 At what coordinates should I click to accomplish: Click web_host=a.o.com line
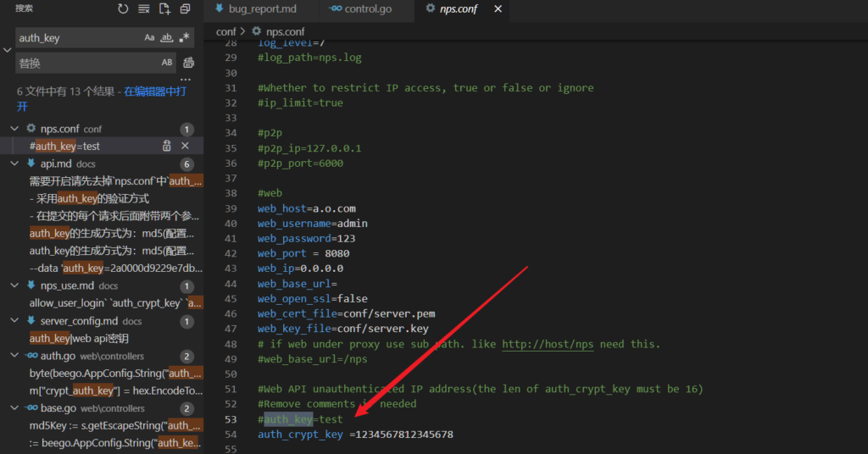(x=306, y=208)
